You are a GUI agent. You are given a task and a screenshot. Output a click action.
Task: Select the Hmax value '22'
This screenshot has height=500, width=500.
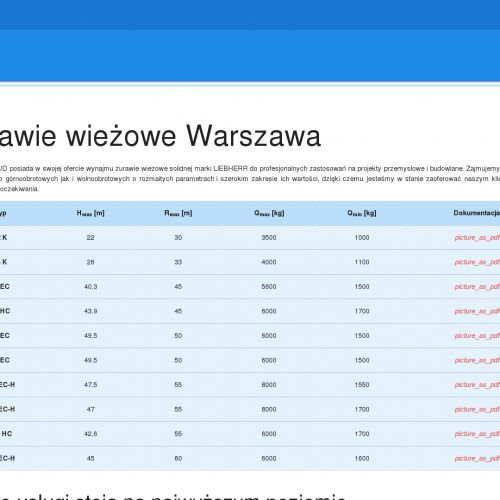point(90,238)
